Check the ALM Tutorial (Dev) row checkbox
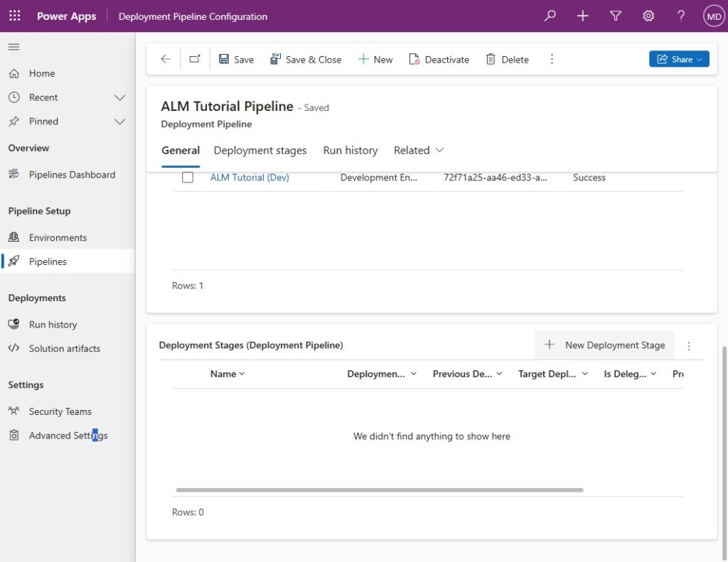The height and width of the screenshot is (562, 728). click(x=188, y=178)
